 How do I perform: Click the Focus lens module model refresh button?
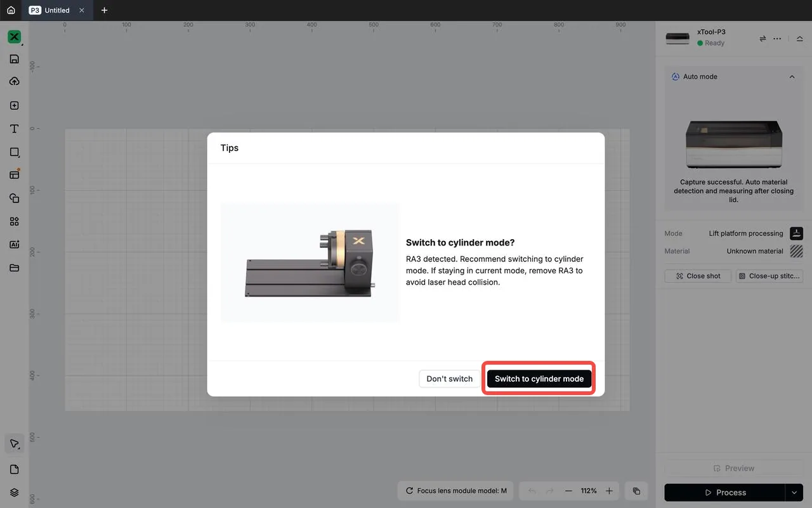coord(455,491)
